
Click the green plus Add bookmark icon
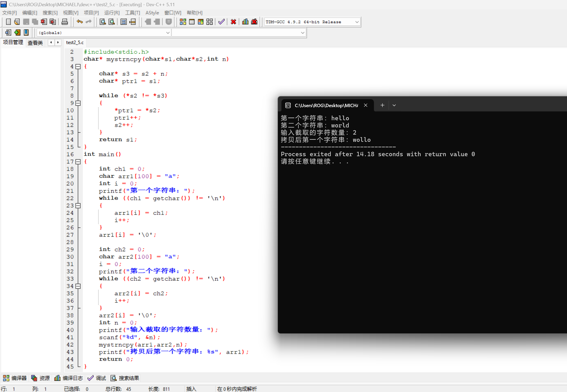pos(17,33)
